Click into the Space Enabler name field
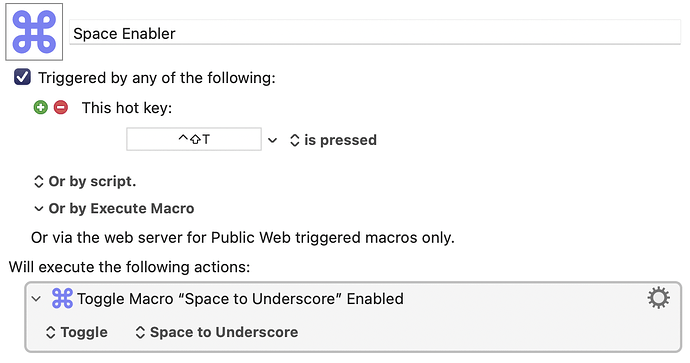 pos(375,33)
